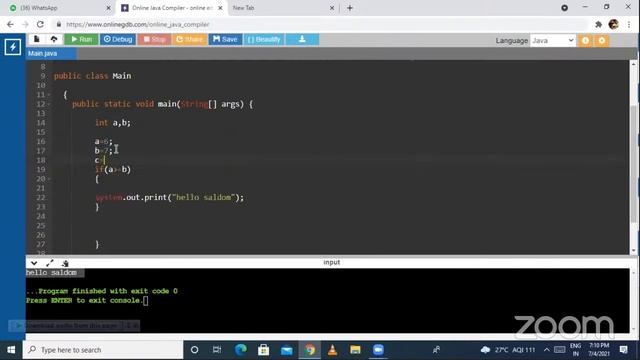Screen dimensions: 640x360
Task: Save the current code
Action: (x=225, y=39)
